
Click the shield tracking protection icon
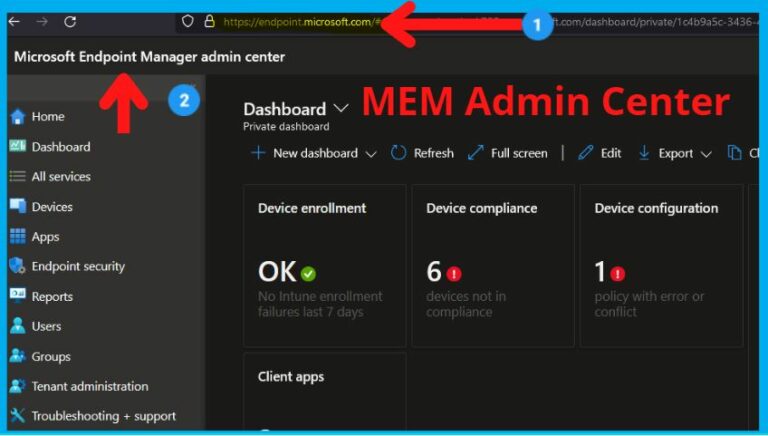point(188,21)
